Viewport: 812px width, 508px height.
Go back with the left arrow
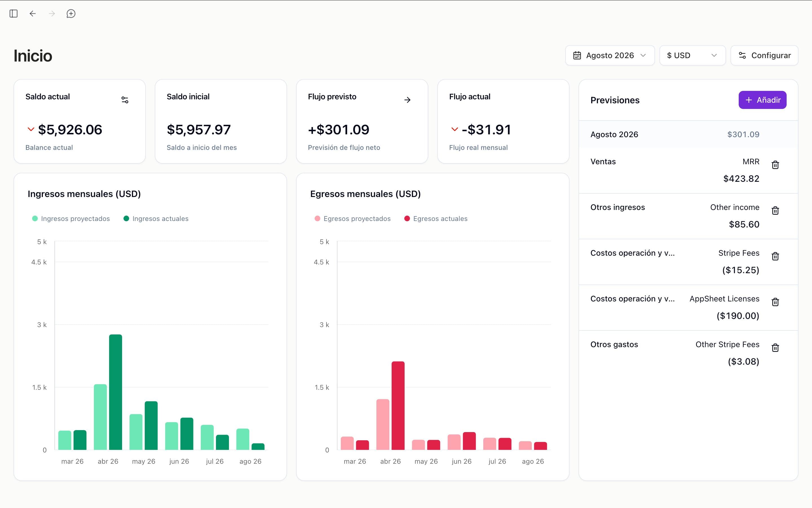tap(32, 14)
